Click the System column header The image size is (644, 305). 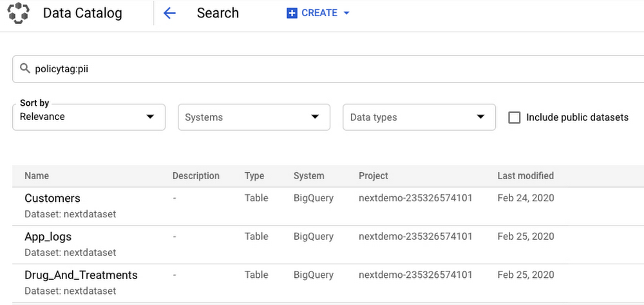click(309, 176)
